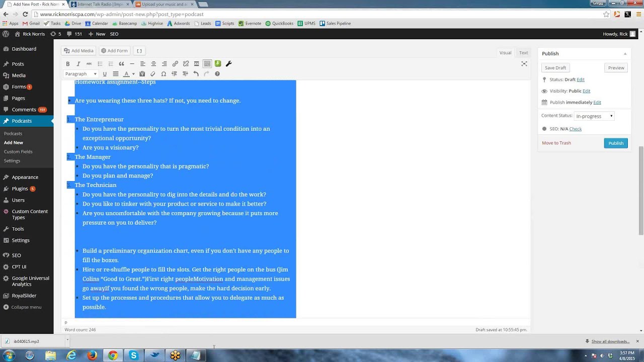The image size is (644, 362).
Task: Insert Read More tag
Action: pyautogui.click(x=196, y=64)
